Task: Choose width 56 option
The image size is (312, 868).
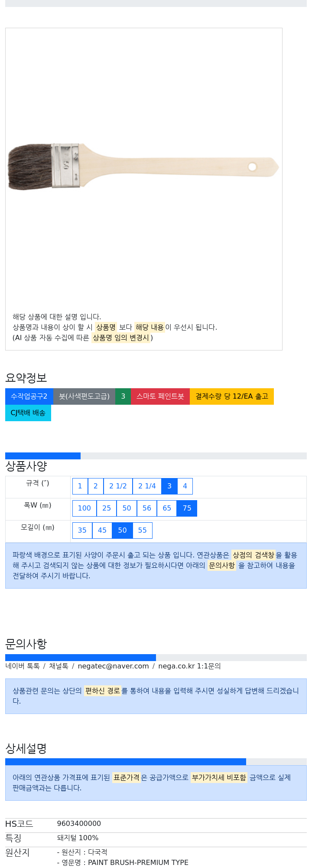Action: pos(147,508)
